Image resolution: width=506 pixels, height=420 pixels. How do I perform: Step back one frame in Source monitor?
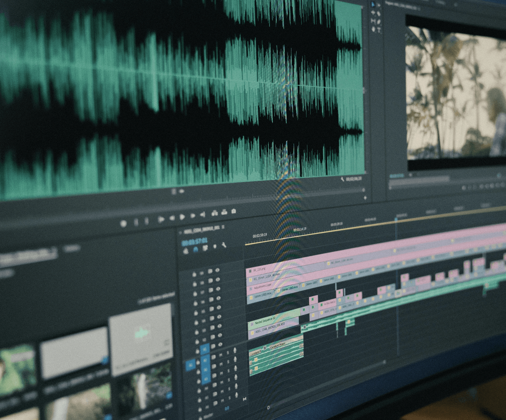(172, 218)
